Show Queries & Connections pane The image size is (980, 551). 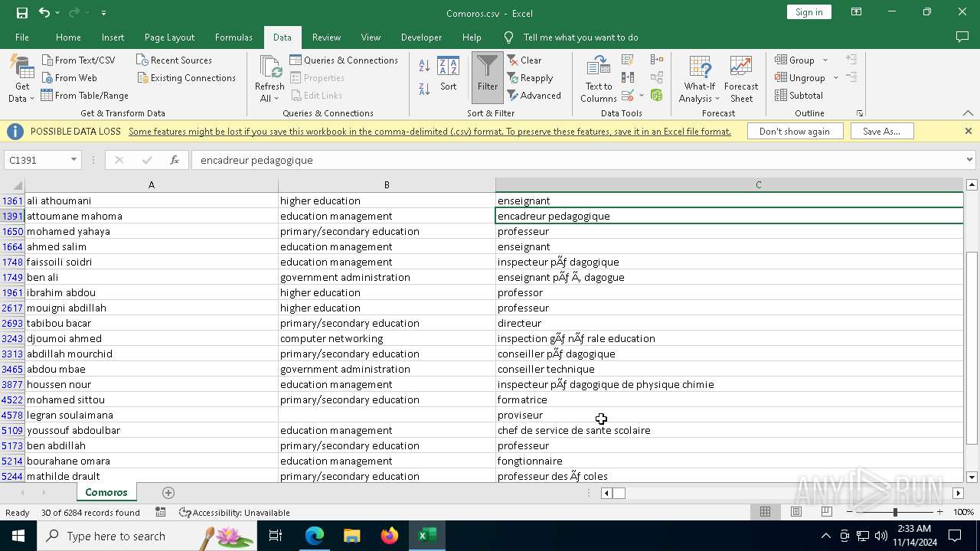344,60
